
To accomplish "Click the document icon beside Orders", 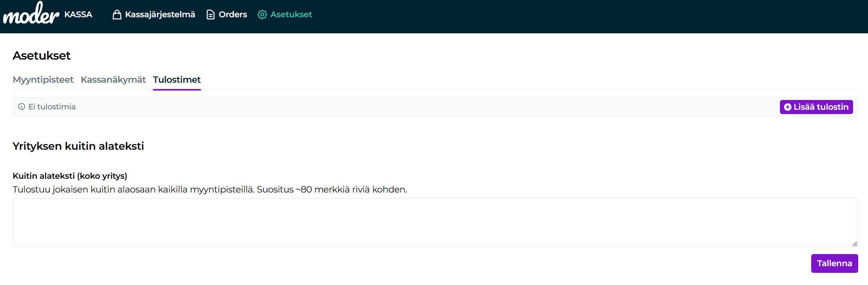I will point(211,15).
